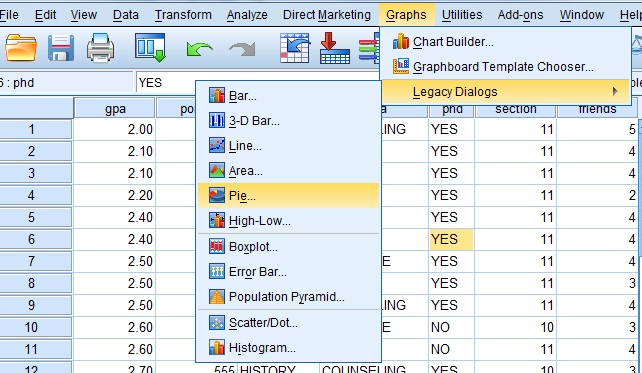The image size is (642, 373).
Task: Select Population Pyramid... menu entry
Action: [288, 297]
